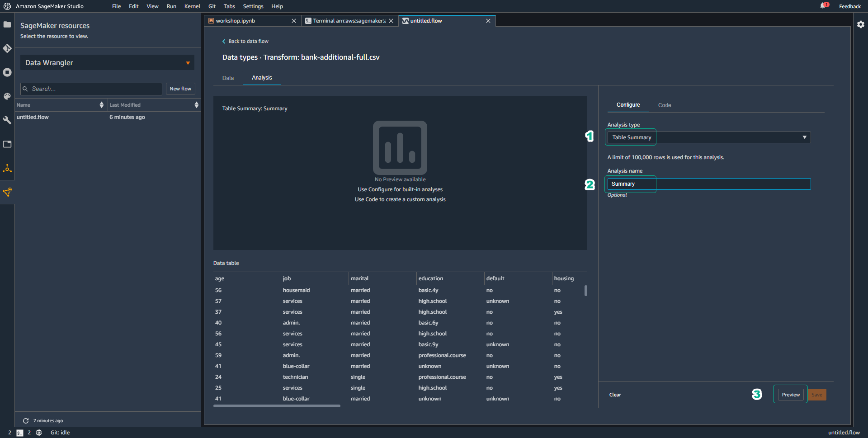
Task: Open the Kernel menu
Action: pos(192,6)
